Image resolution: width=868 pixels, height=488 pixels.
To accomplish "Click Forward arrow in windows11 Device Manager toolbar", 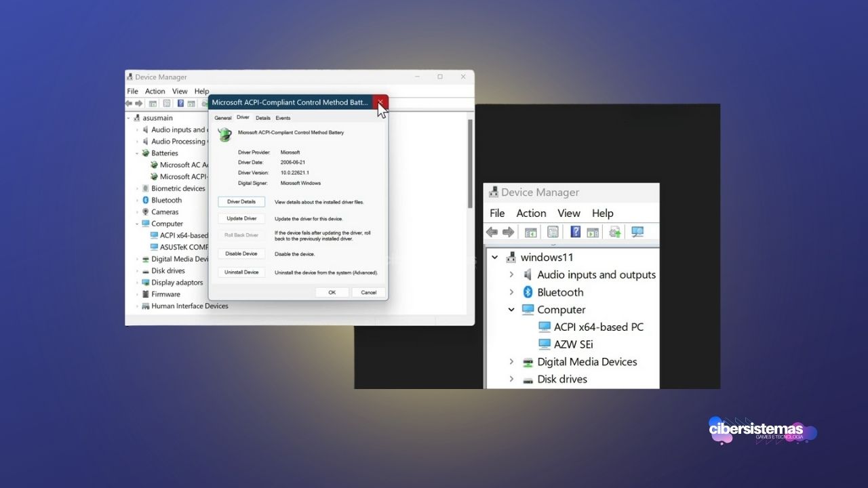I will (508, 232).
